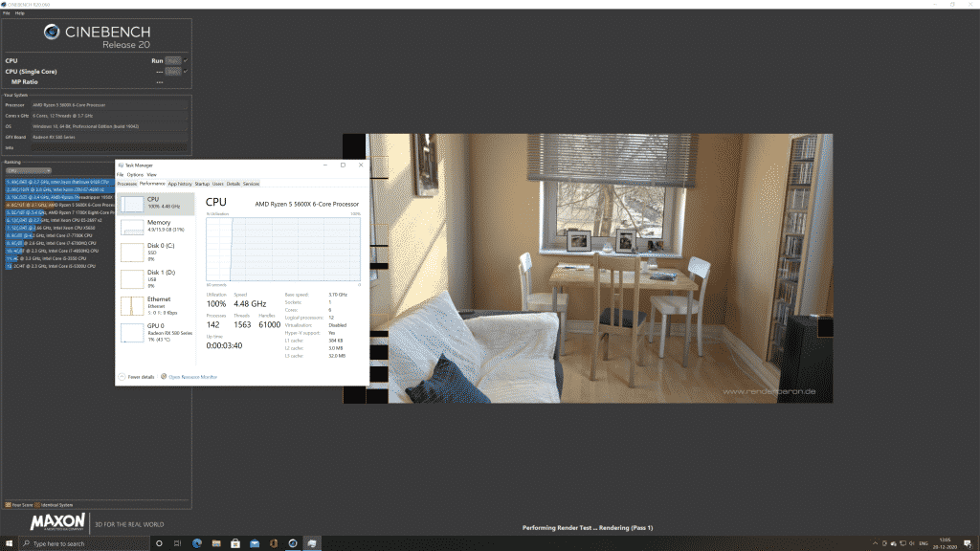Switch to Task Manager taskbar icon
Screen dimensions: 980x551
[312, 543]
